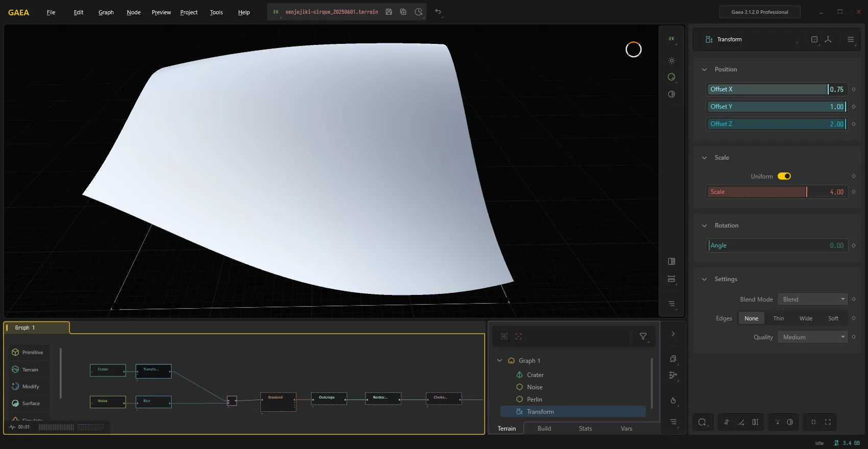868x449 pixels.
Task: Open the Blend Mode dropdown
Action: tap(812, 300)
